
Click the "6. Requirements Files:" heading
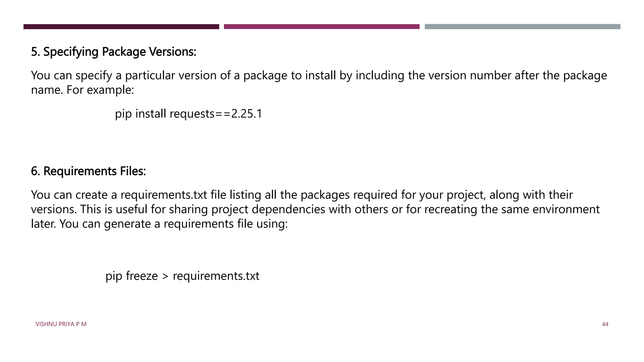[x=88, y=171]
